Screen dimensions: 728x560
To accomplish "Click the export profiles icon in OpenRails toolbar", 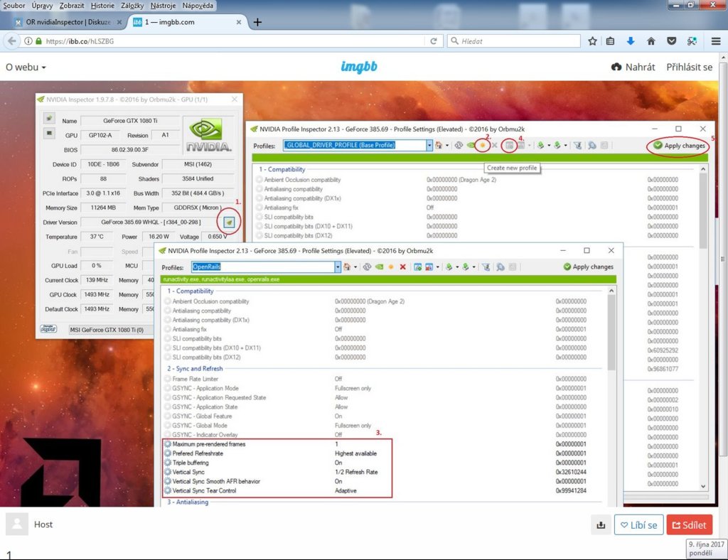I will pos(449,266).
